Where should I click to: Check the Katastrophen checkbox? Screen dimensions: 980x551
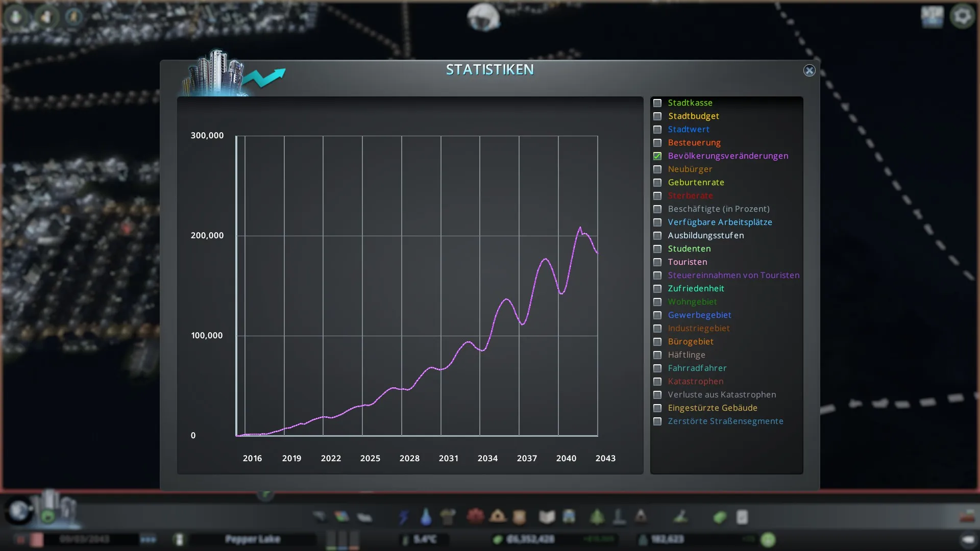[657, 382]
